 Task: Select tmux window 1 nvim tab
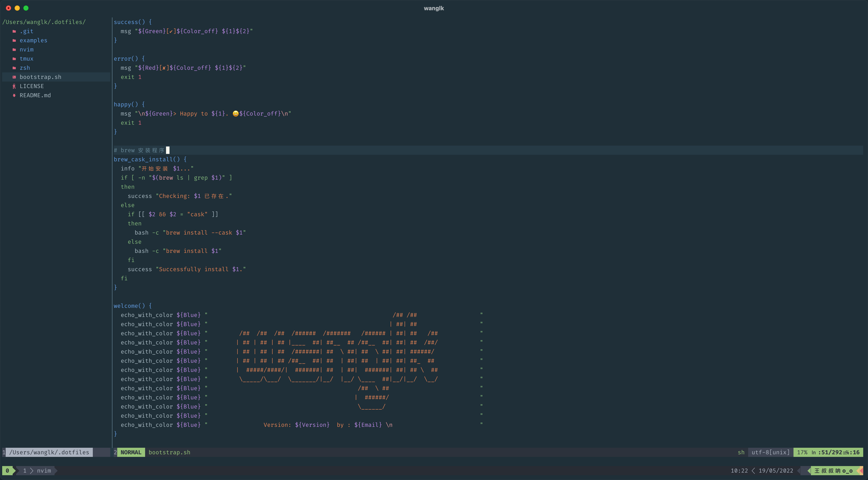(x=38, y=471)
